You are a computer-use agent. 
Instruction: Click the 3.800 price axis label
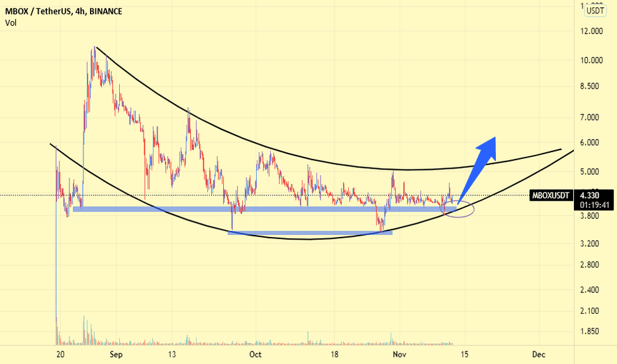click(589, 216)
